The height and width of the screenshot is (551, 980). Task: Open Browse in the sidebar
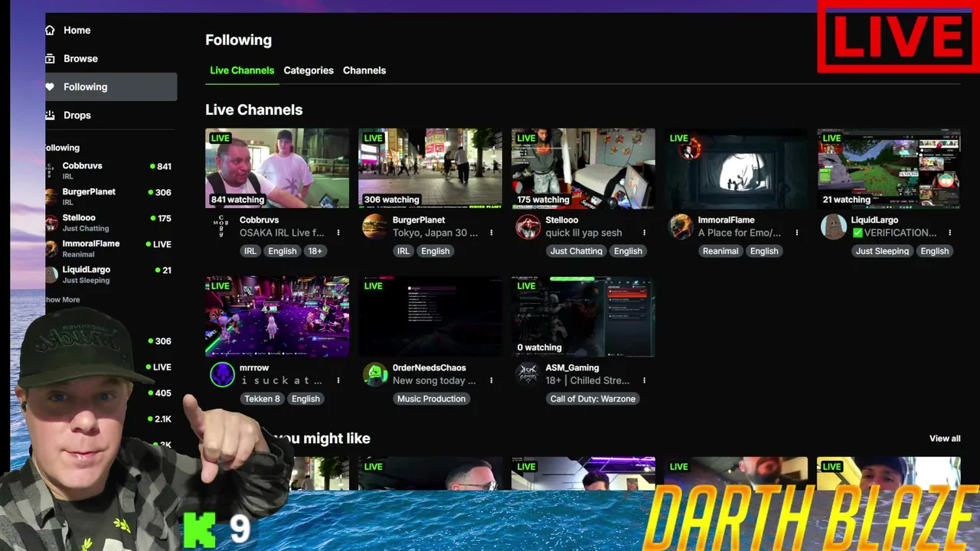110,59
